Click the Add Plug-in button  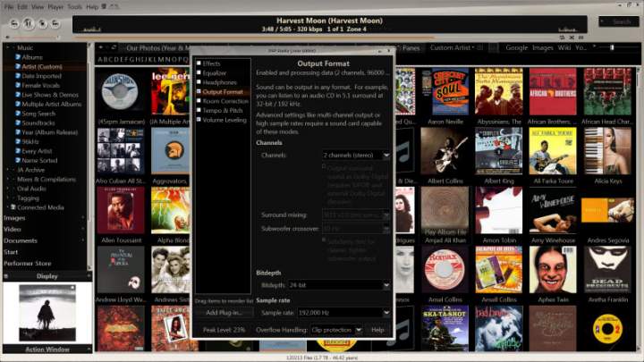[224, 312]
